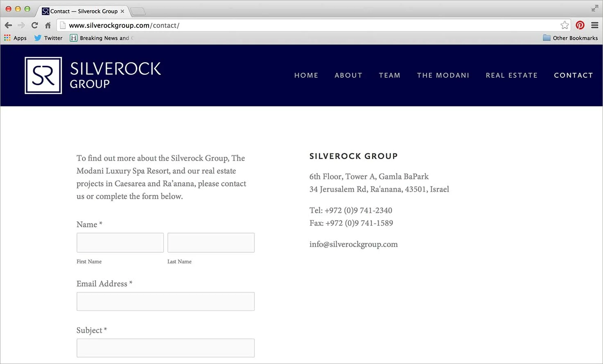Bookmark page with star icon
Viewport: 603px width, 364px height.
tap(565, 25)
